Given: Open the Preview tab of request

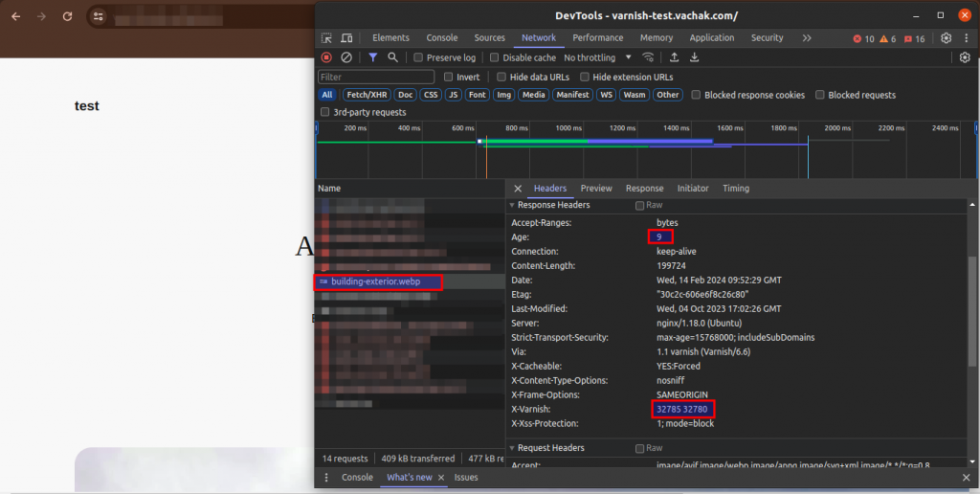Looking at the screenshot, I should (596, 189).
